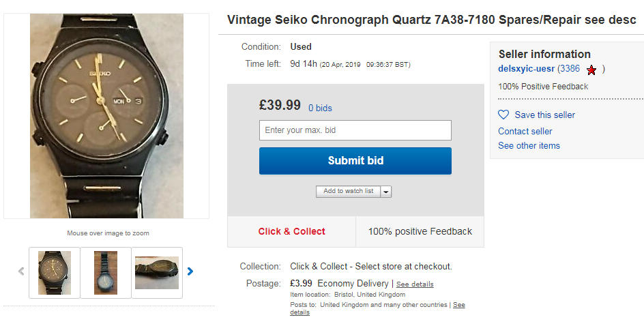Open seller's 3386 feedback score link
The height and width of the screenshot is (324, 644).
tap(570, 69)
